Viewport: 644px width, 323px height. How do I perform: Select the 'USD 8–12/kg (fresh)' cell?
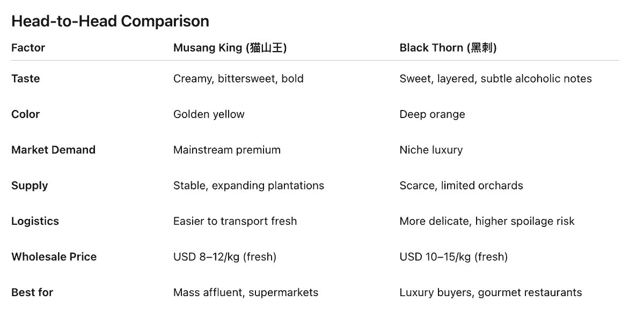[224, 257]
